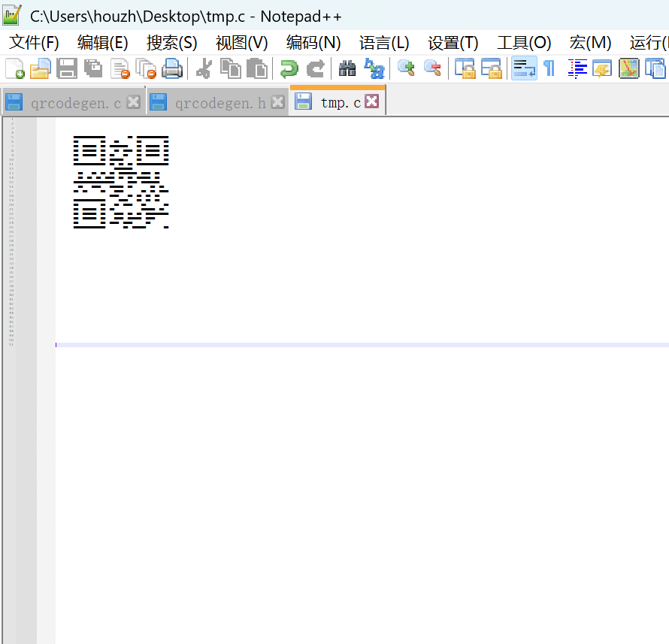Undo the last action with the green arrow
Viewport: 669px width, 644px height.
click(x=289, y=68)
